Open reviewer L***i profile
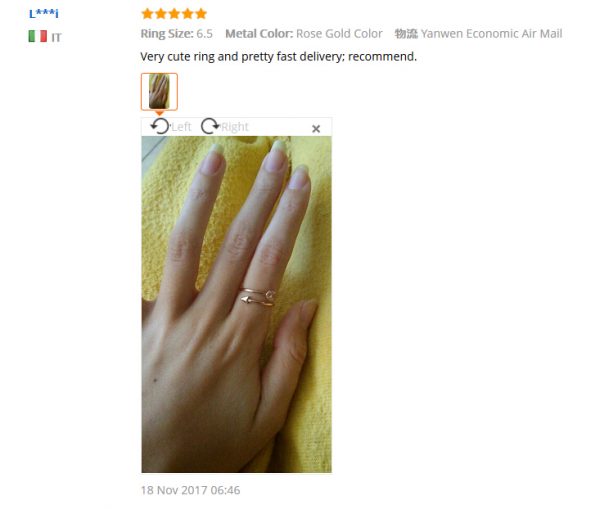Screen dimensions: 600x509 point(44,13)
